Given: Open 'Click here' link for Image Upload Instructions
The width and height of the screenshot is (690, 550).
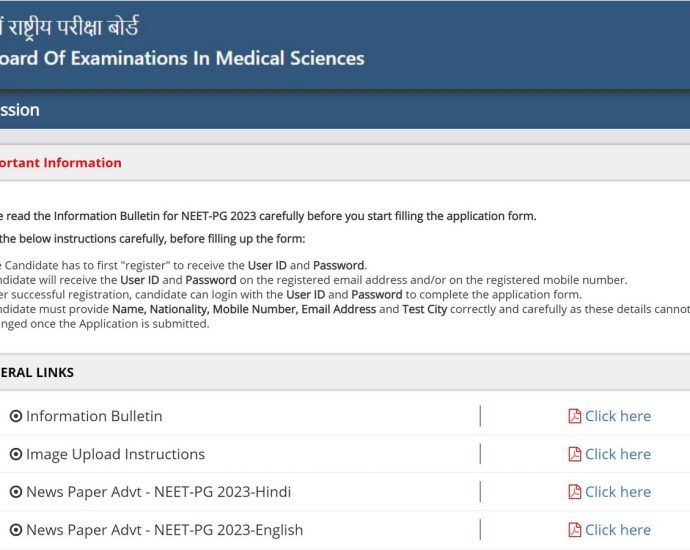Looking at the screenshot, I should [x=617, y=454].
